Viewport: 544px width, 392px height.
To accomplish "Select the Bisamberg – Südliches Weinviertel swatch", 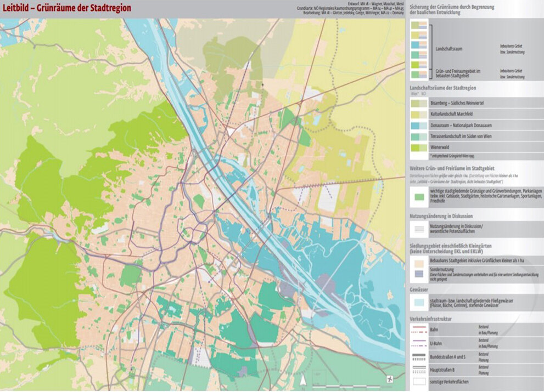I will click(x=420, y=103).
